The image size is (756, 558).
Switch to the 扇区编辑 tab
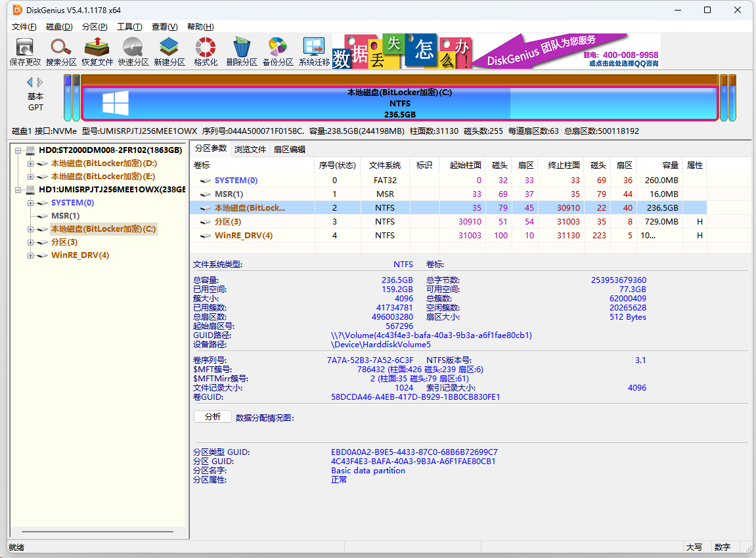click(289, 150)
